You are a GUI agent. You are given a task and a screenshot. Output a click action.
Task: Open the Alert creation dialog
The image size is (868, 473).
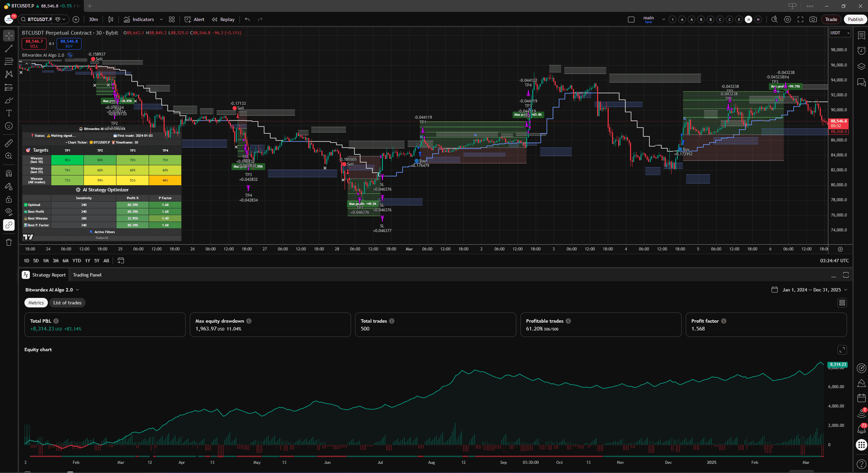point(195,19)
